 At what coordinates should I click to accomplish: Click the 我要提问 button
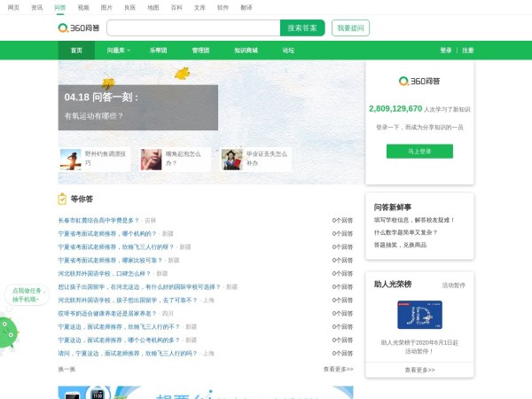pyautogui.click(x=350, y=27)
